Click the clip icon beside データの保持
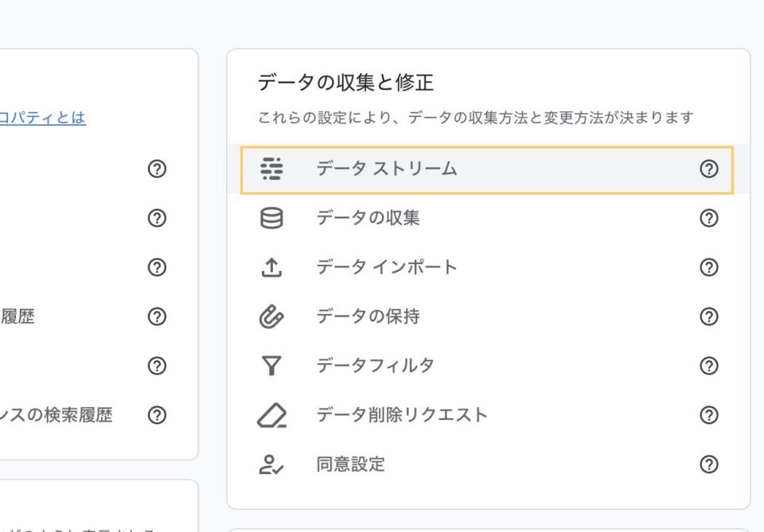The image size is (764, 532). coord(271,316)
